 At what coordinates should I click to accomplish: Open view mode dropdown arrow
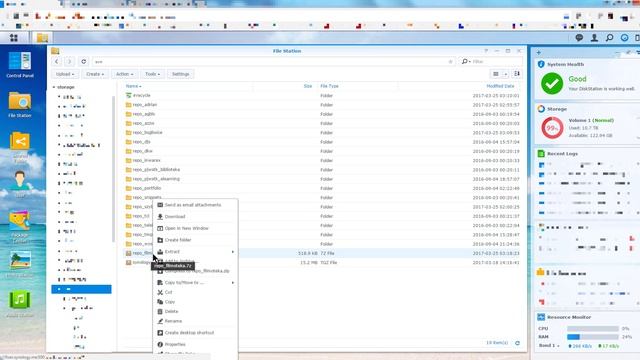click(x=505, y=74)
